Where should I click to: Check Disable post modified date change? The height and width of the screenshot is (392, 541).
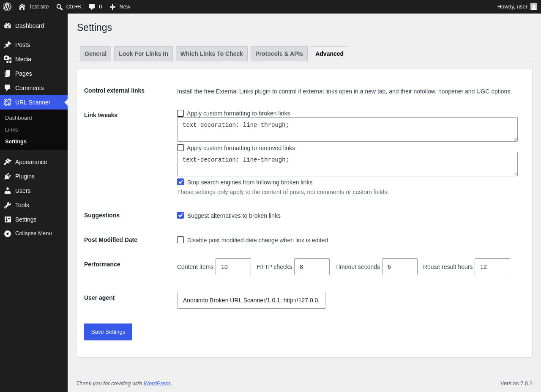point(180,240)
